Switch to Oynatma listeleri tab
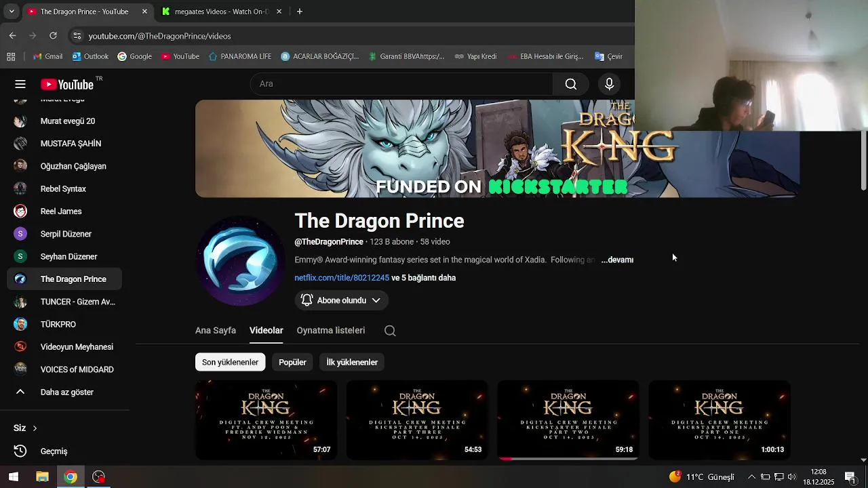The height and width of the screenshot is (488, 868). [x=331, y=331]
